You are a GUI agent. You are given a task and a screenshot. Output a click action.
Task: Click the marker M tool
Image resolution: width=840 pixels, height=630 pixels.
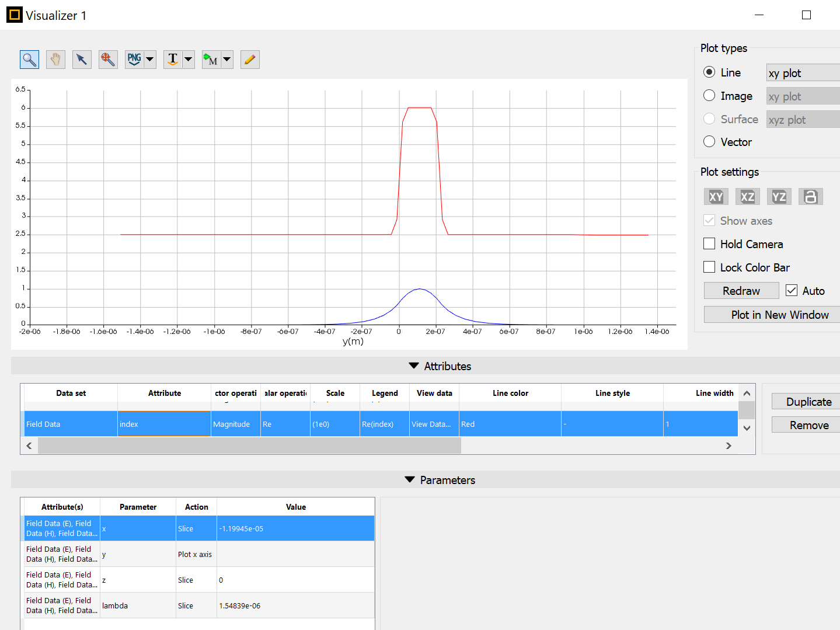tap(211, 60)
